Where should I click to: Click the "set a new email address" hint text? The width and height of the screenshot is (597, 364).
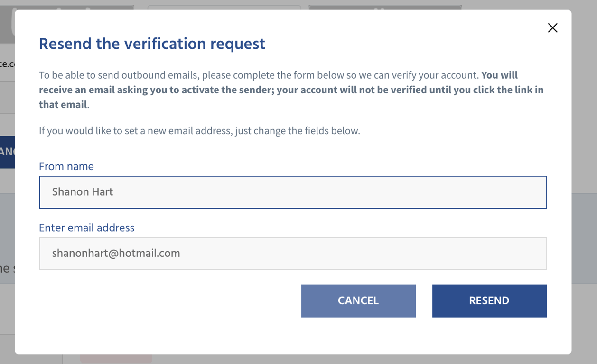click(x=199, y=130)
